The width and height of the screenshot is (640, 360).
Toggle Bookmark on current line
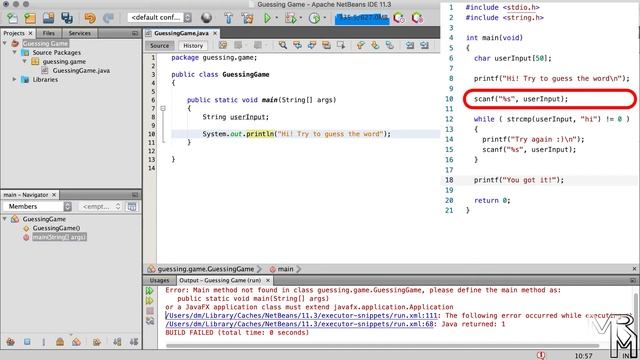(389, 45)
